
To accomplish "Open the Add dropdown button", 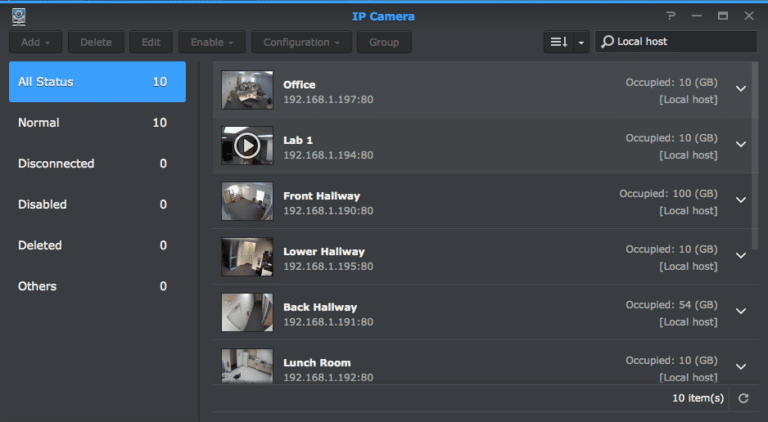I will coord(35,42).
